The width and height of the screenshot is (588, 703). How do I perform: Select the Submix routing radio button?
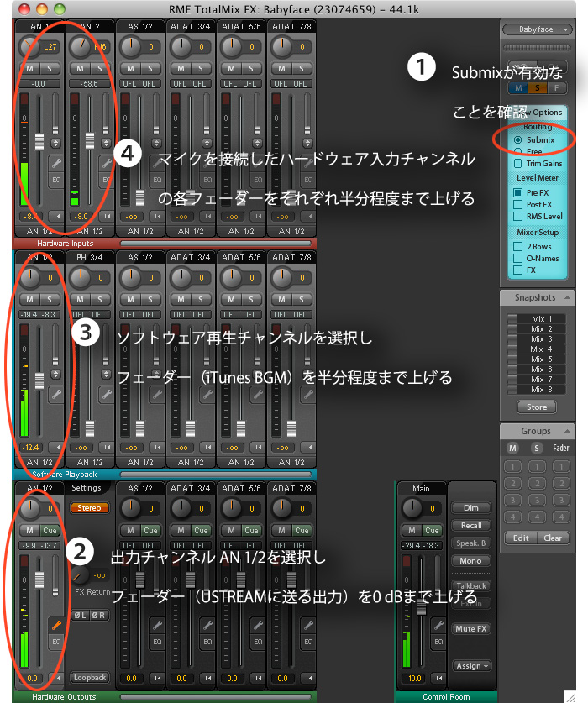click(517, 140)
